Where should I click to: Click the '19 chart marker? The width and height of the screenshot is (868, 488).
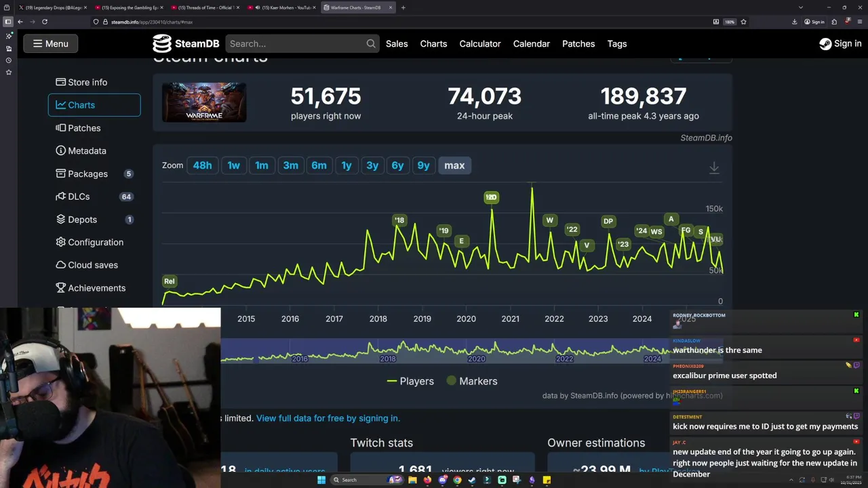443,231
